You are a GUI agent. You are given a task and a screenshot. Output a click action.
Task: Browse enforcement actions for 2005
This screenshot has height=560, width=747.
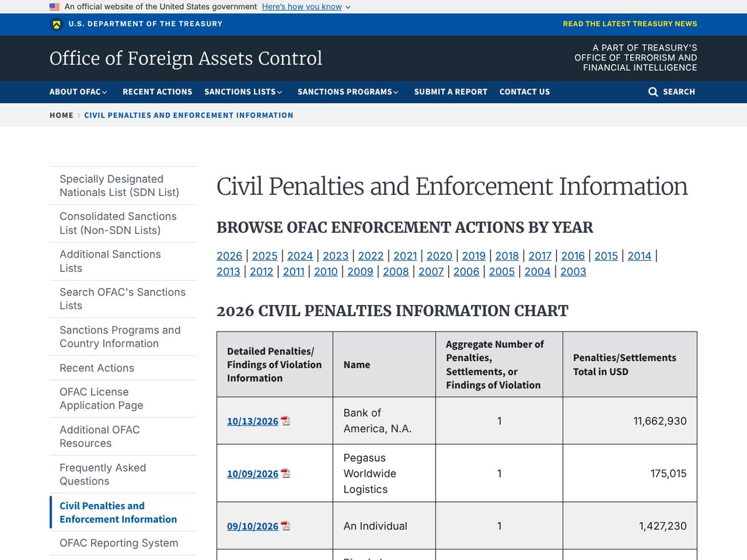[502, 272]
